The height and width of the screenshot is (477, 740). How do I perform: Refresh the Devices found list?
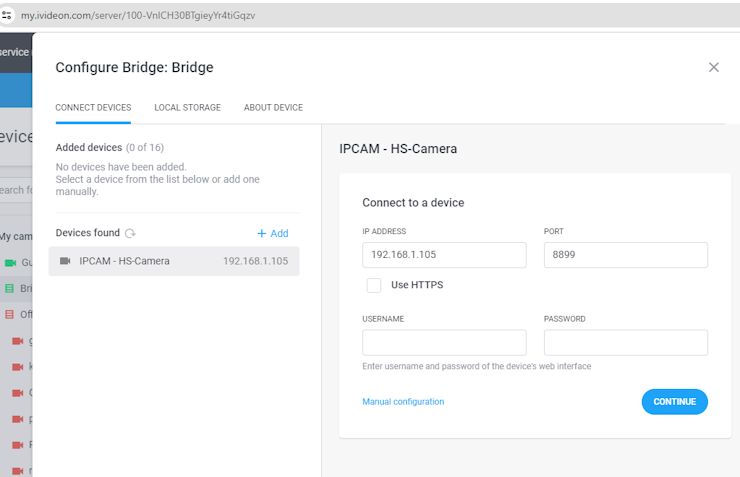(130, 233)
